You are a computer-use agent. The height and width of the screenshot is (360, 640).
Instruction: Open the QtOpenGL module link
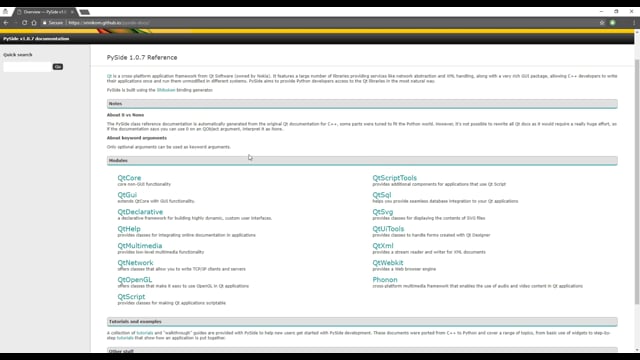135,280
